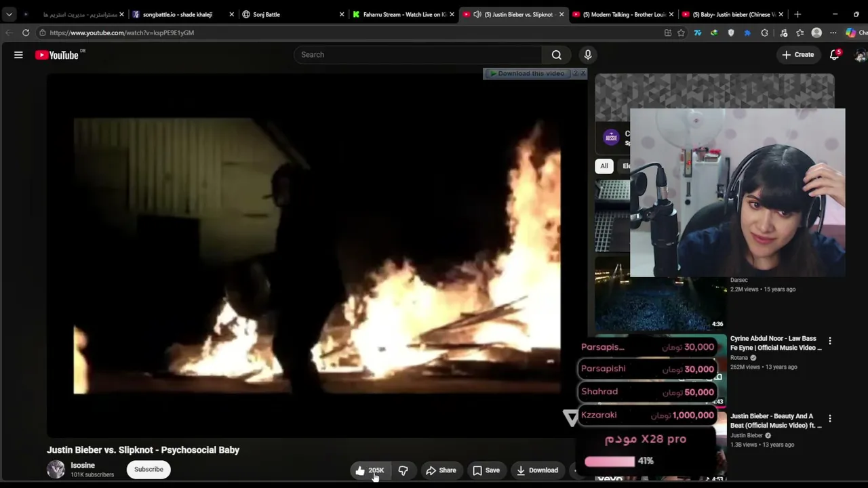Dislike the video with thumbs down

click(x=403, y=470)
